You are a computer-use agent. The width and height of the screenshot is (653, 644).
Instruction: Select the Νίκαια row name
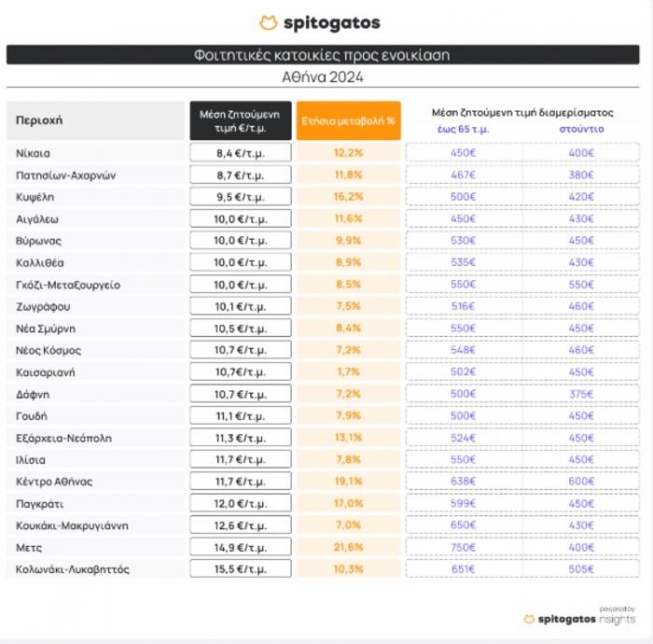[33, 153]
